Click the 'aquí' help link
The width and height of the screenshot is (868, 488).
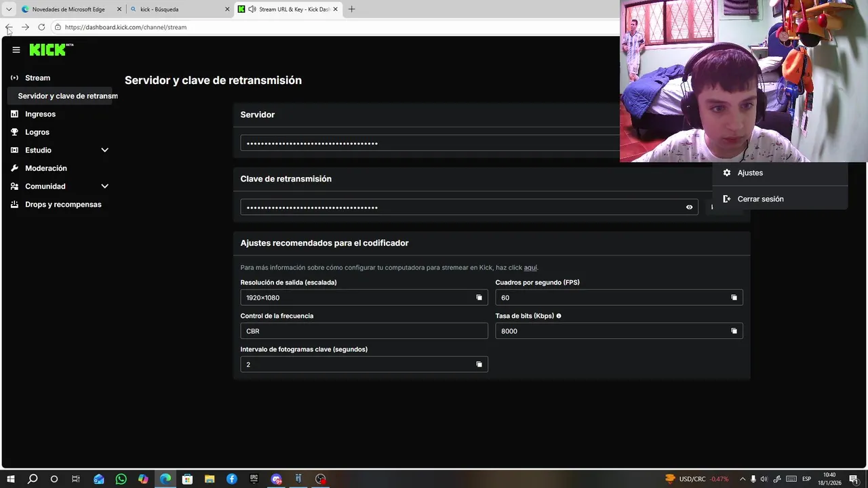[530, 268]
